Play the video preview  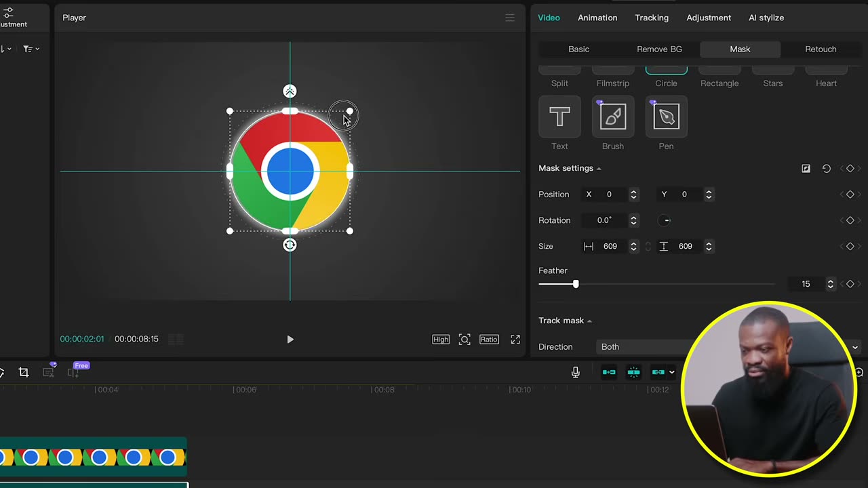(290, 340)
